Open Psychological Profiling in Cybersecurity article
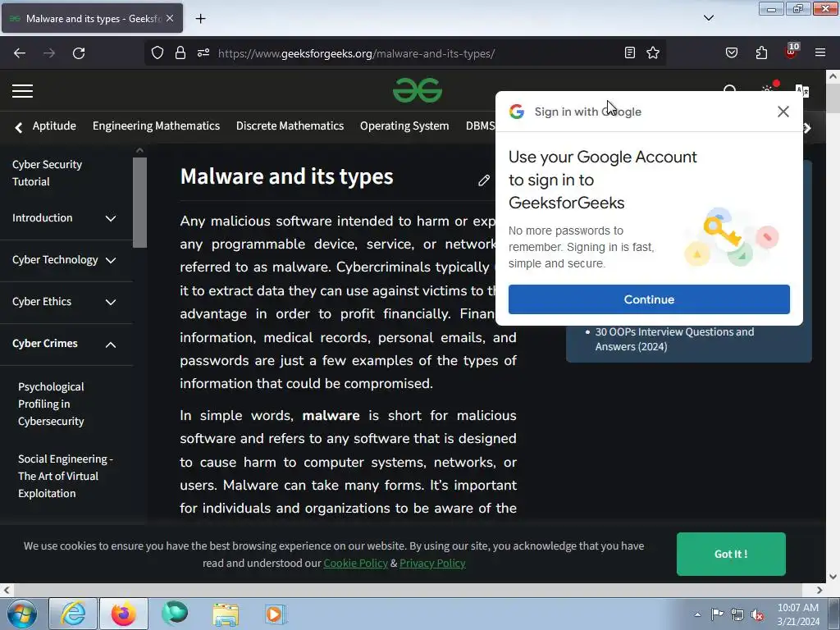This screenshot has width=840, height=630. coord(51,404)
